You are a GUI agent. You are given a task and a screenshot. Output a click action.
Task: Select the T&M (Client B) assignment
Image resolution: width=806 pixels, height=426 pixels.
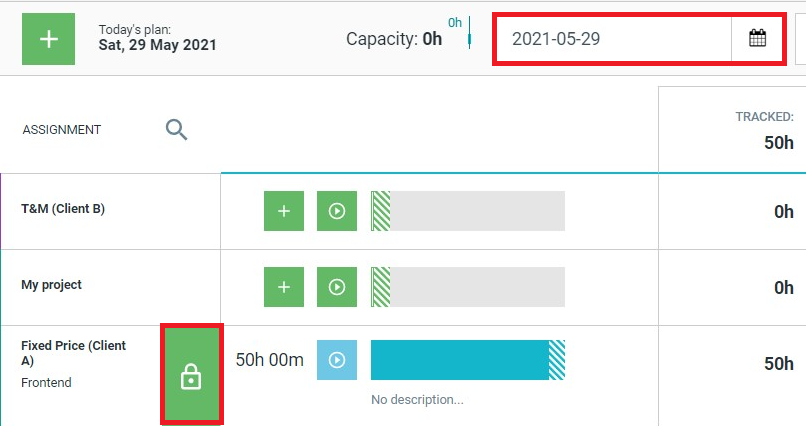point(63,209)
